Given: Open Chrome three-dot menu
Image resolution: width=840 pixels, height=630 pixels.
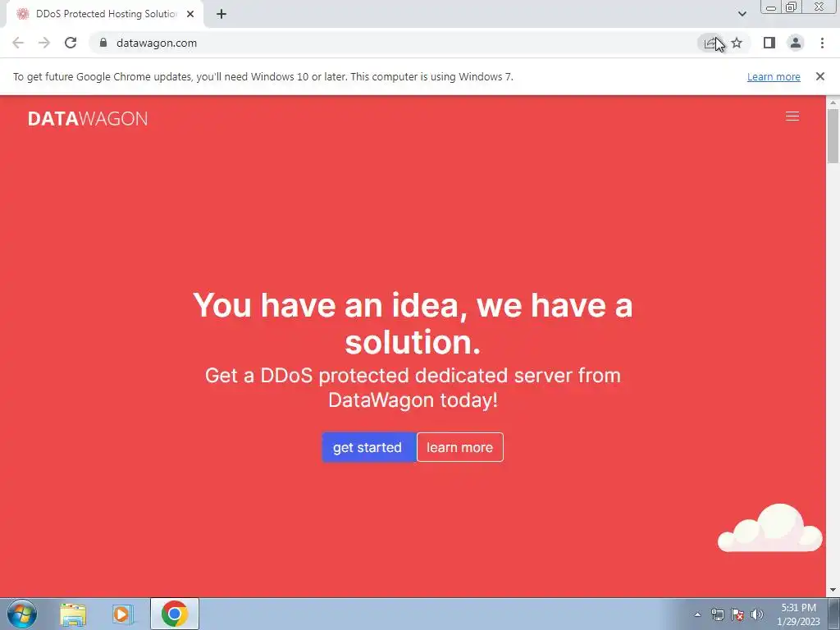Looking at the screenshot, I should tap(822, 43).
